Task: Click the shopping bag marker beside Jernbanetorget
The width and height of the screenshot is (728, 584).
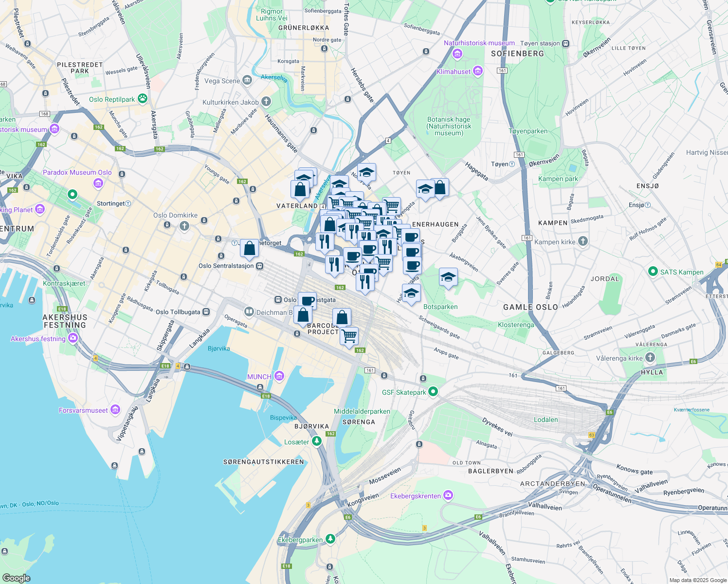Action: (249, 249)
